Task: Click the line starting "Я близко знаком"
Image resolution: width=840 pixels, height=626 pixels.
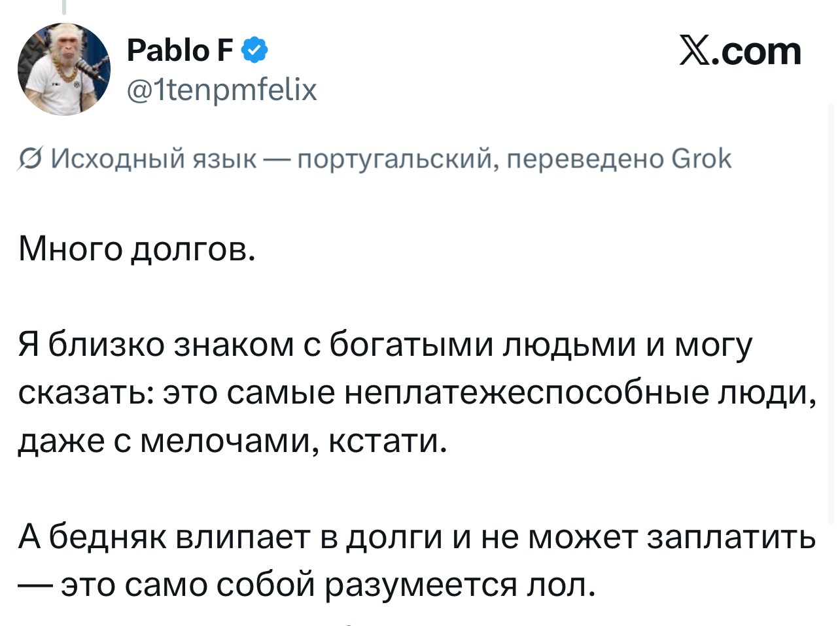Action: point(385,345)
